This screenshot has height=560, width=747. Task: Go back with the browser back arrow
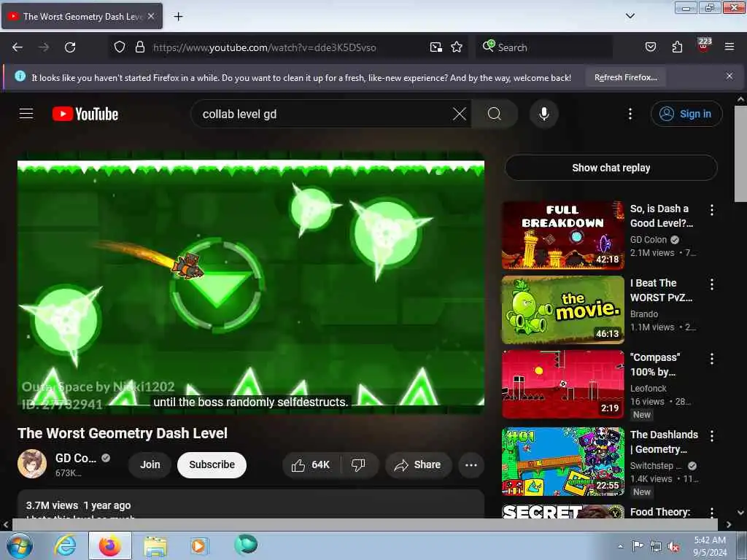coord(18,47)
